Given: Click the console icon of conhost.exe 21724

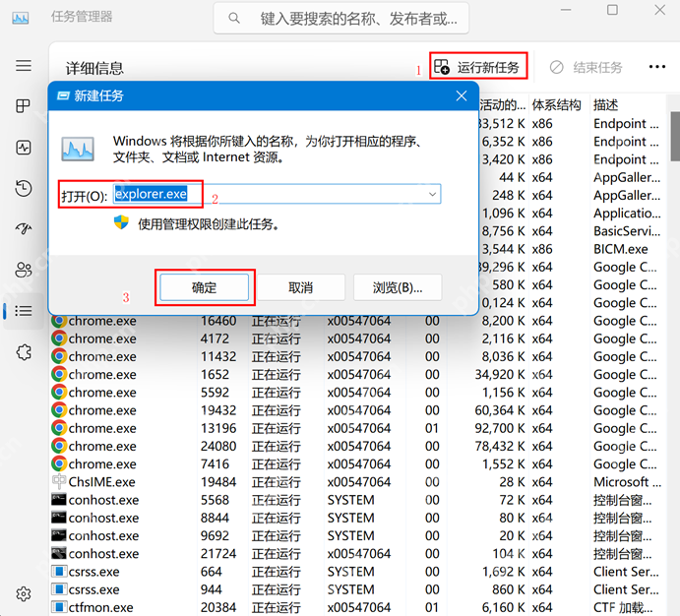Looking at the screenshot, I should (58, 553).
